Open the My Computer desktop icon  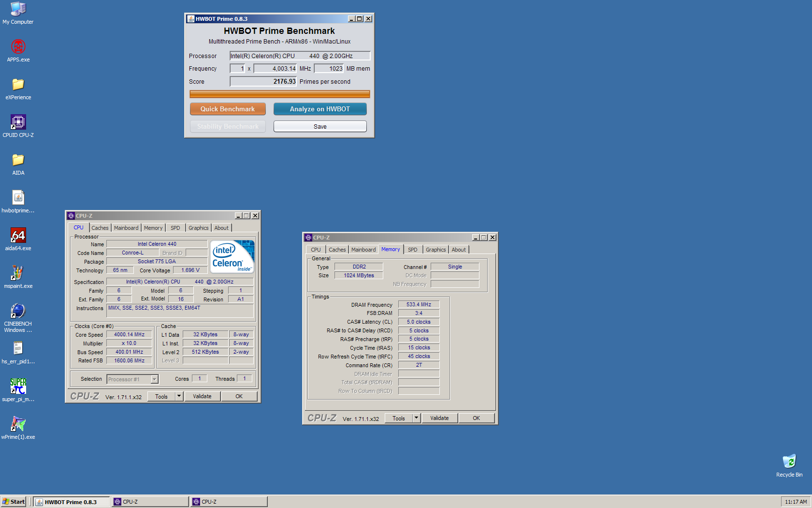tap(18, 14)
